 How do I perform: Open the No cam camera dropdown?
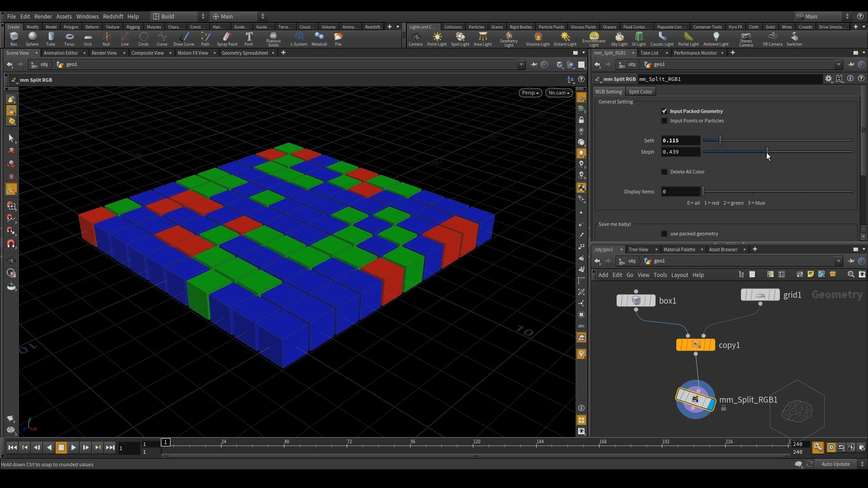(x=559, y=93)
